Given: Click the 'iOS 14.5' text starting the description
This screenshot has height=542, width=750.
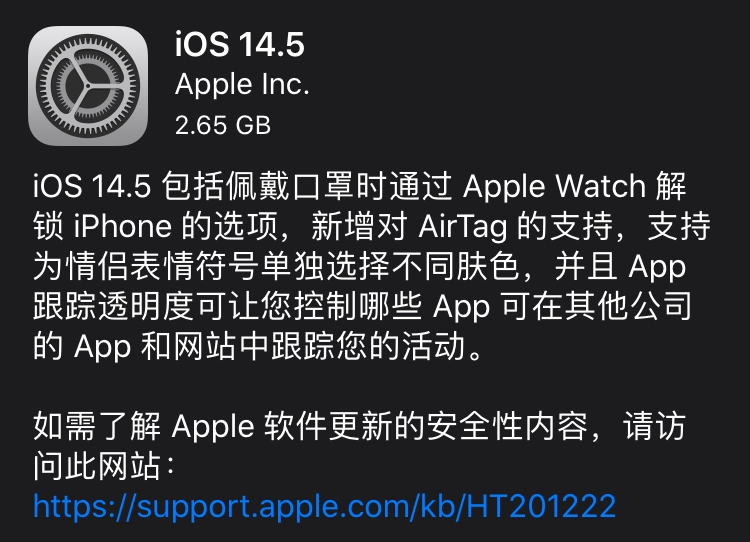Looking at the screenshot, I should coord(92,186).
